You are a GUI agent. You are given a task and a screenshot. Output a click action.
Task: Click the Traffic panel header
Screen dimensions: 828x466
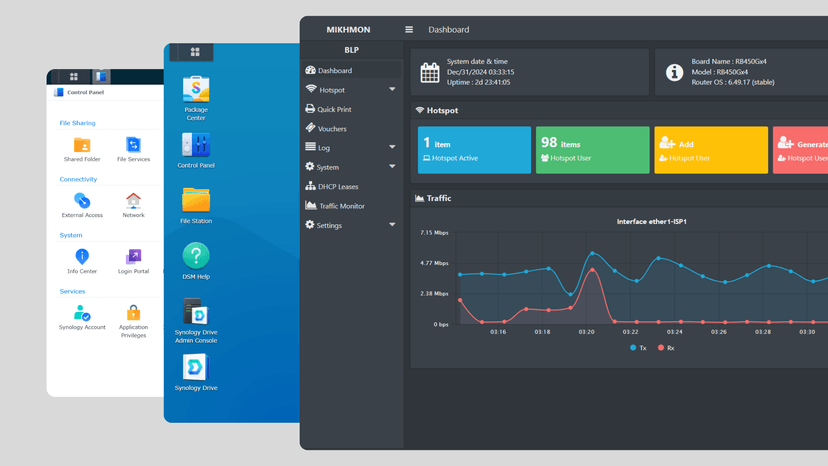point(619,198)
